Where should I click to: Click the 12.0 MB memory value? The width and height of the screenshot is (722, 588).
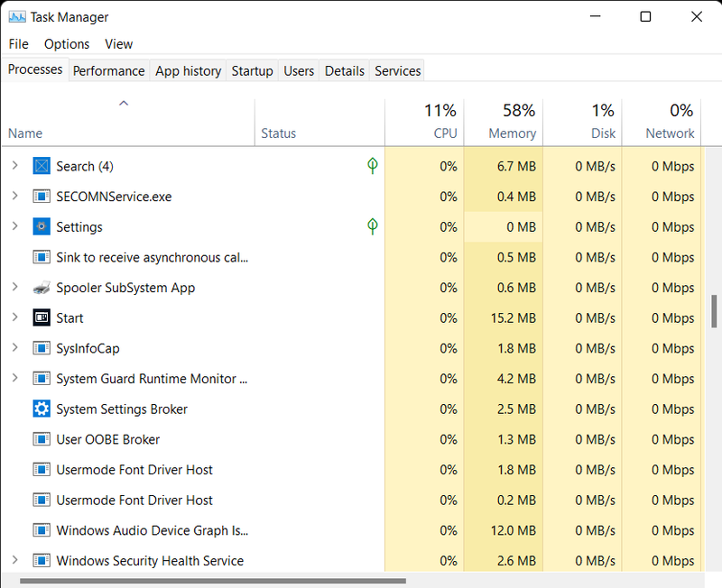pos(514,530)
